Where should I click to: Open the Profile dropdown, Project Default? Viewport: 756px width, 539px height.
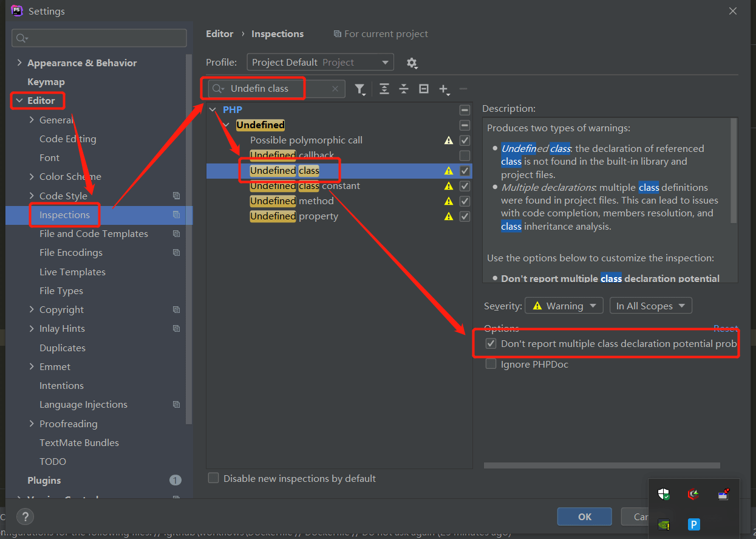320,63
